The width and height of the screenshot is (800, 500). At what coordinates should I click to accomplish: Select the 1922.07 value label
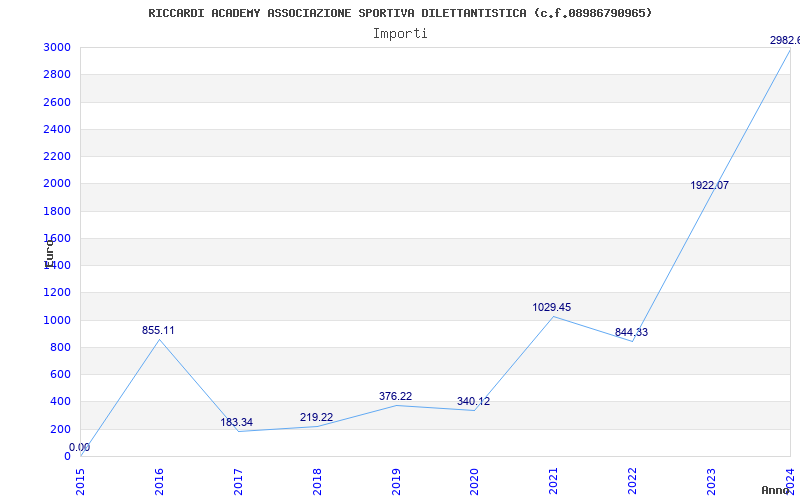pyautogui.click(x=709, y=185)
